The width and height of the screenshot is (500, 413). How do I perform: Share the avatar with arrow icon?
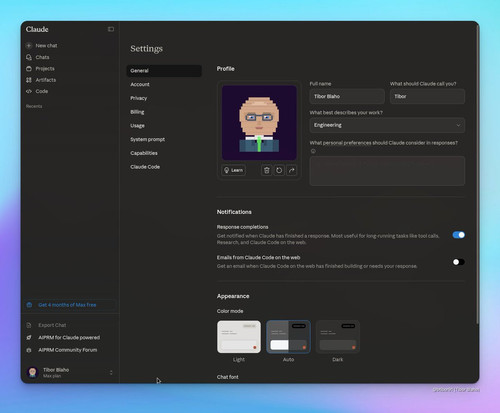(292, 170)
